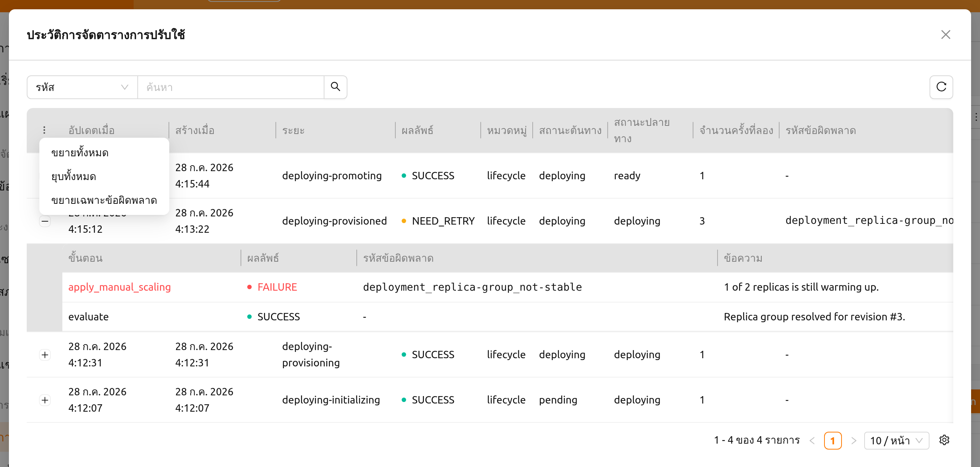Refresh the deployment scheduling history
Screen dimensions: 980x467
[x=941, y=87]
